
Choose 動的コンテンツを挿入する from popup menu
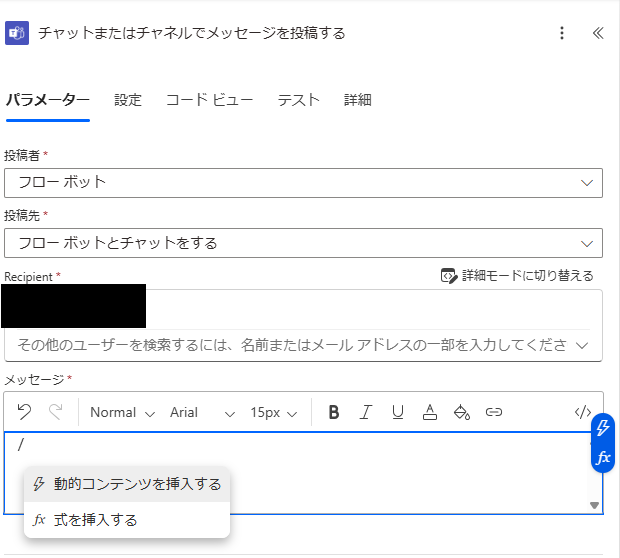(x=127, y=484)
